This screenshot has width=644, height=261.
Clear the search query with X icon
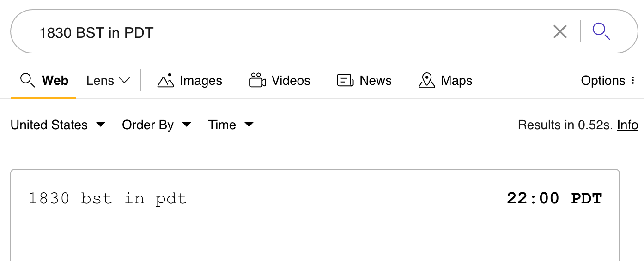(560, 32)
